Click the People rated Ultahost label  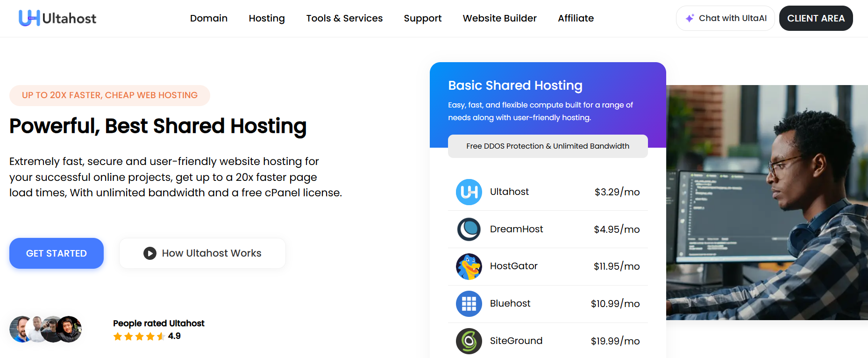click(159, 323)
